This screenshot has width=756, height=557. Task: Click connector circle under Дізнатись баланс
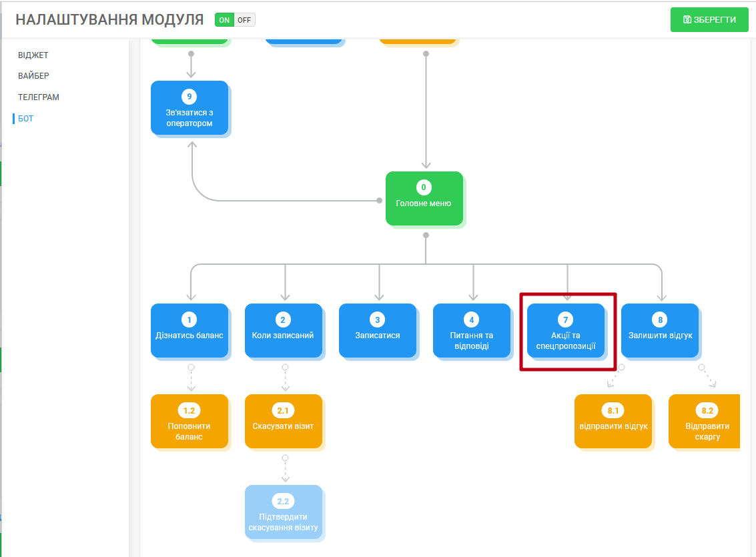pyautogui.click(x=191, y=367)
